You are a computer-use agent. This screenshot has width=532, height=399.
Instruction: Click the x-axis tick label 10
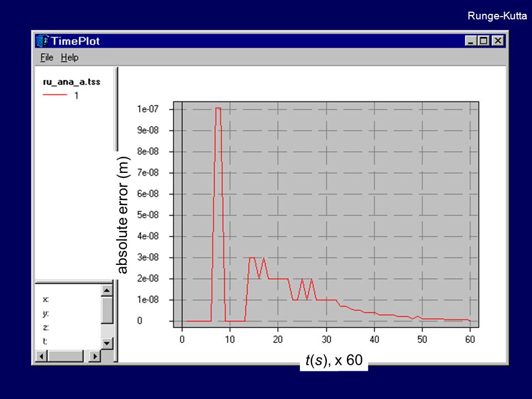[229, 339]
